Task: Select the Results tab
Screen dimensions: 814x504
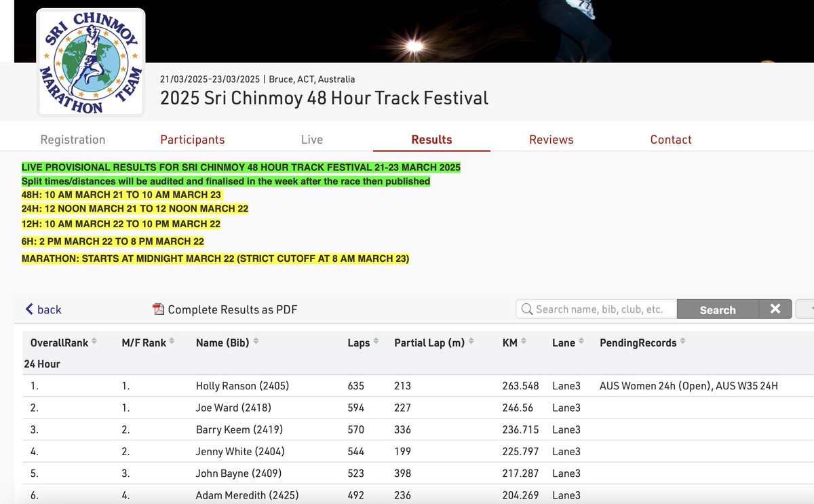Action: (431, 140)
